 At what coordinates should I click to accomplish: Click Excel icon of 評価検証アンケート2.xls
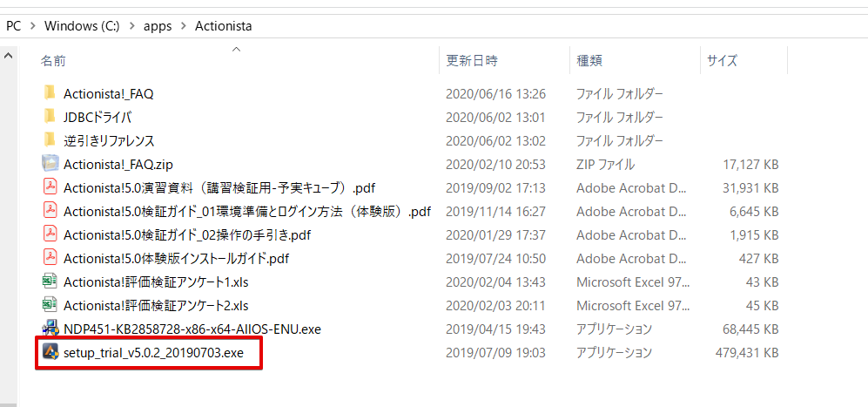50,305
